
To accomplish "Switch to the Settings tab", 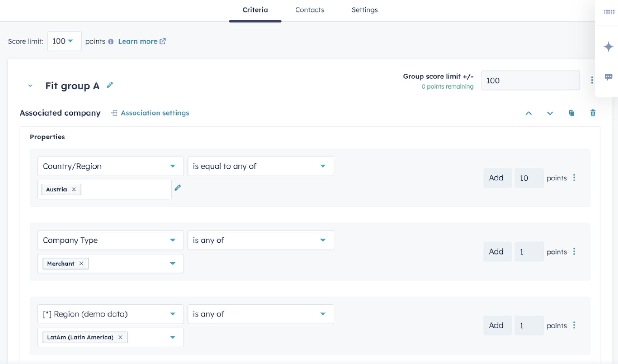I will pos(364,10).
